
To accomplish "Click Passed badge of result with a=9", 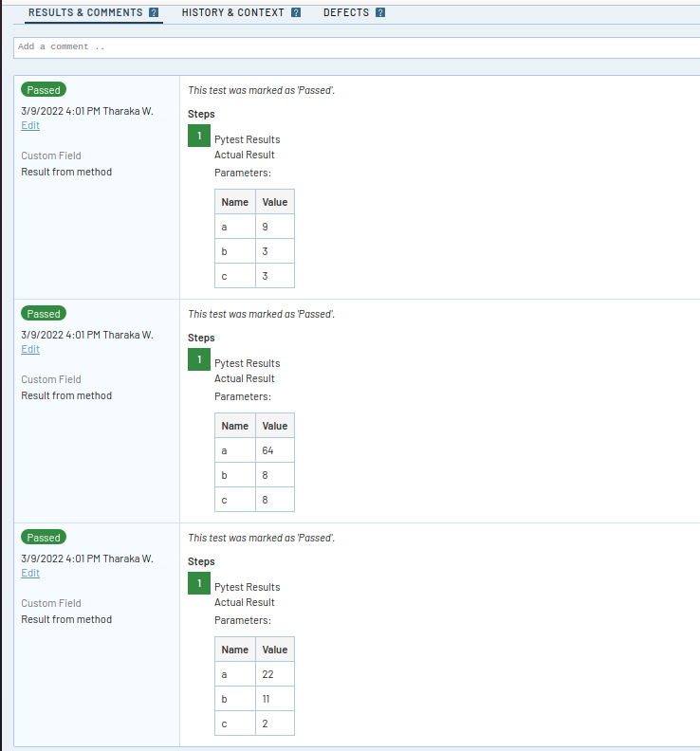I will click(44, 90).
